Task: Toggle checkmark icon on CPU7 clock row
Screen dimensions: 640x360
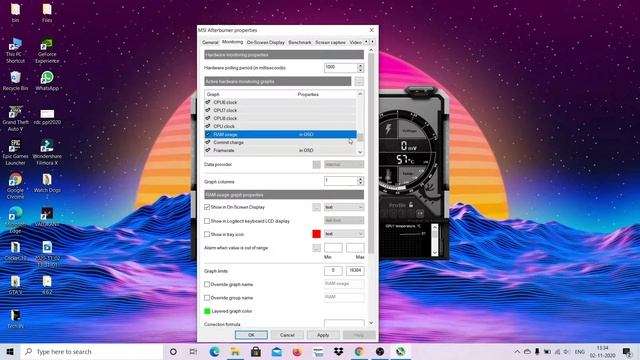Action: click(208, 110)
